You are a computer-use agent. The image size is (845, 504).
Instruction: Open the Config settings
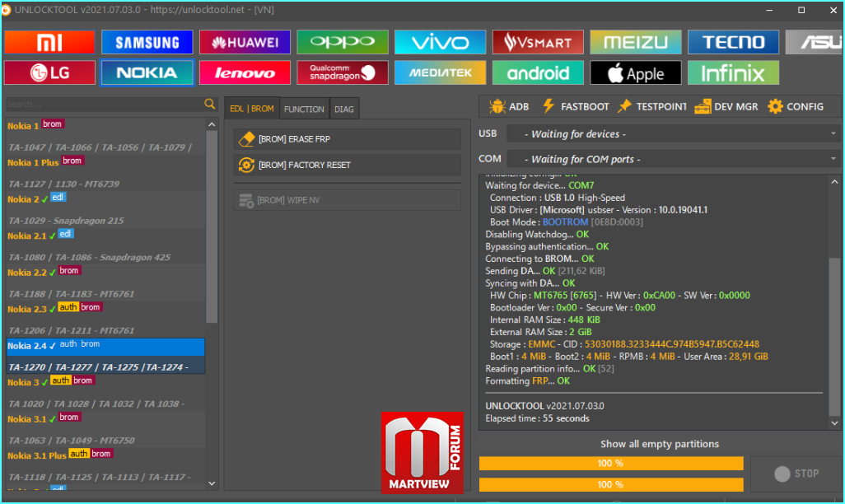click(796, 107)
